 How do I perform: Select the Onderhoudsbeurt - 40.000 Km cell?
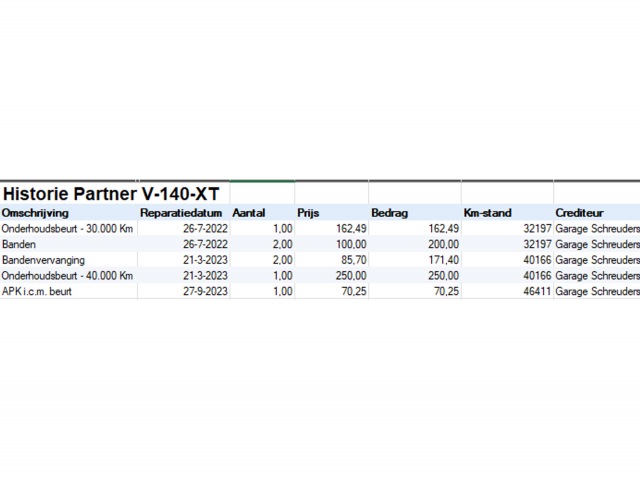68,275
